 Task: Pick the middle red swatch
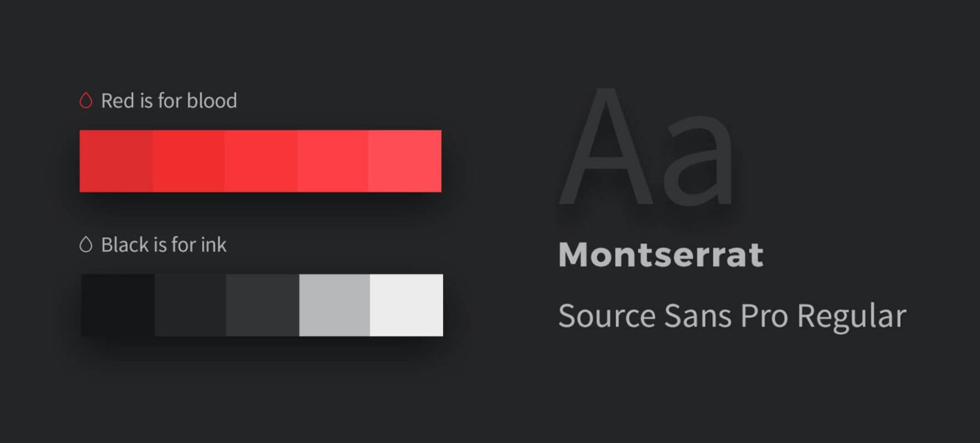click(x=260, y=161)
